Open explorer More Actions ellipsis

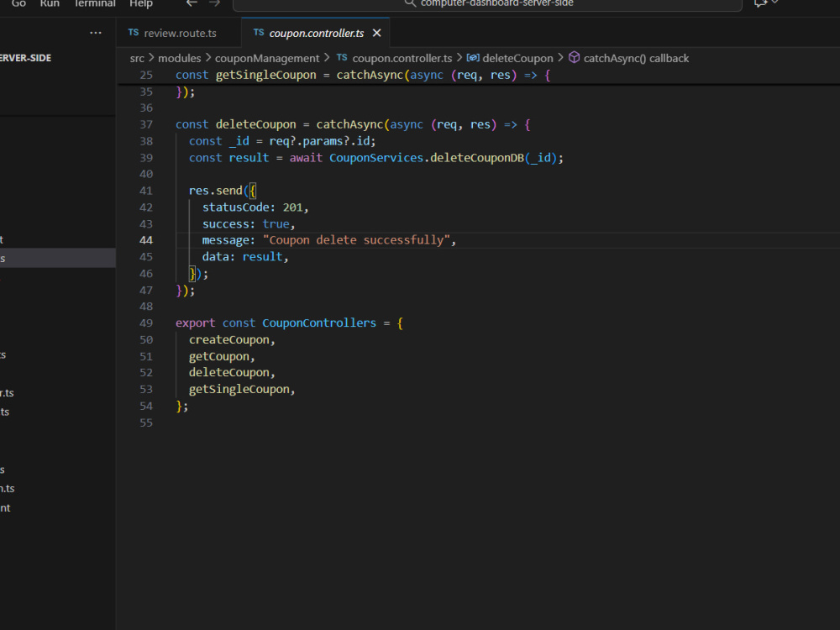click(96, 34)
